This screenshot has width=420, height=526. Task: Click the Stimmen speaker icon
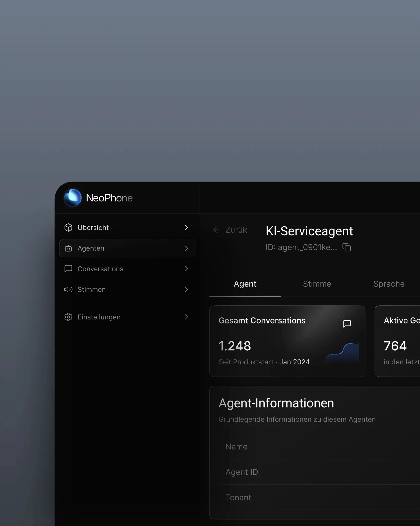coord(68,289)
